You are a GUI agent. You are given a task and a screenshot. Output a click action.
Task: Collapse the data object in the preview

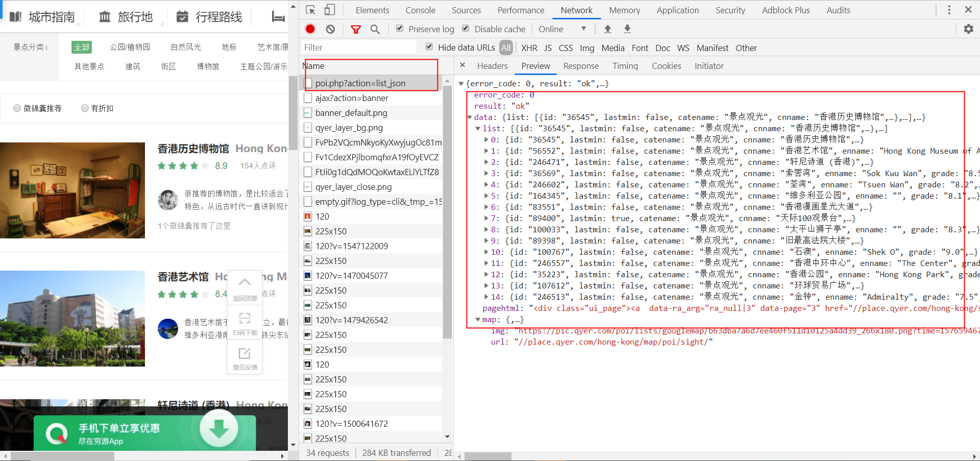[470, 117]
